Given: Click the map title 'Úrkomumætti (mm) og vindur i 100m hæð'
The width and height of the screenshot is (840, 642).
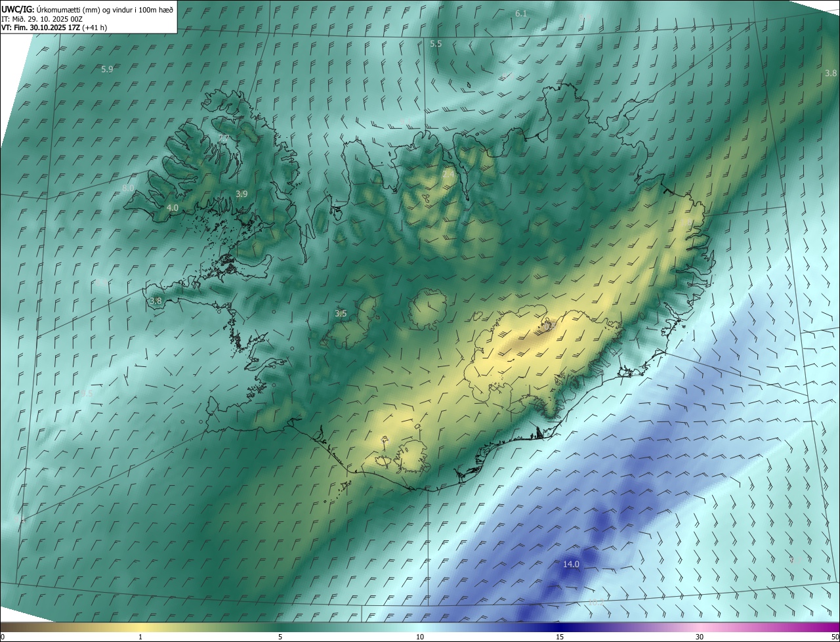Looking at the screenshot, I should tap(104, 9).
